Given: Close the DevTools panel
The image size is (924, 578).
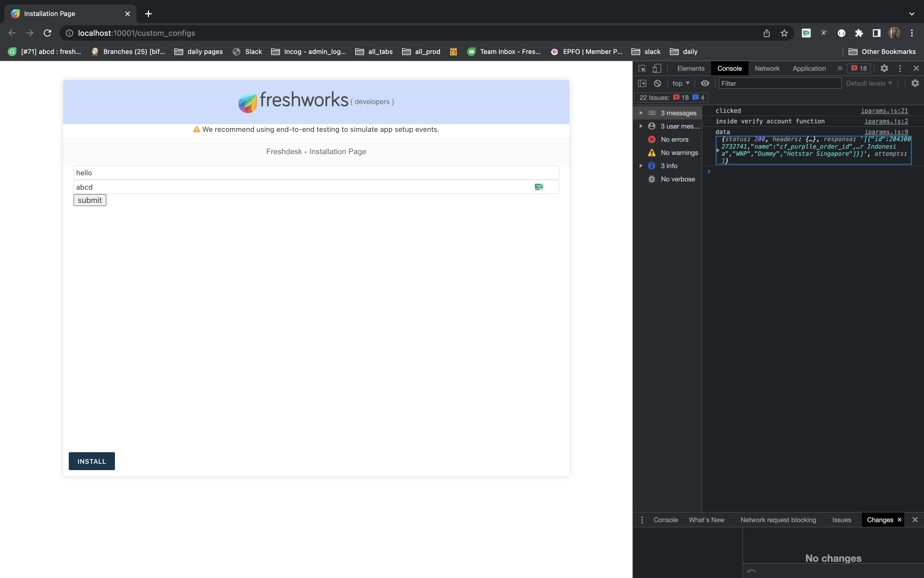Looking at the screenshot, I should point(916,69).
